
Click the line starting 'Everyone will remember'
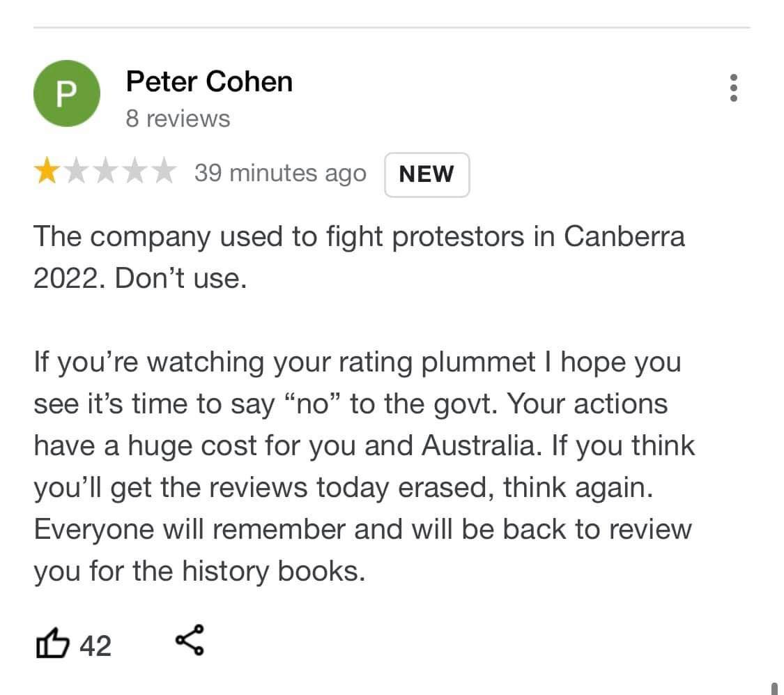pyautogui.click(x=363, y=529)
